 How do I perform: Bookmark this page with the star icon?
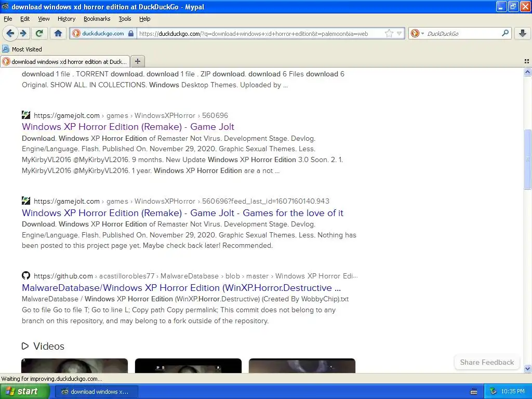point(389,33)
